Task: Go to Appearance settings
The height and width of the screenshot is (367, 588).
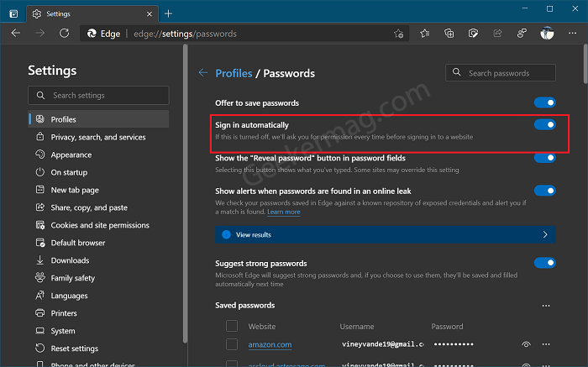Action: click(x=98, y=155)
